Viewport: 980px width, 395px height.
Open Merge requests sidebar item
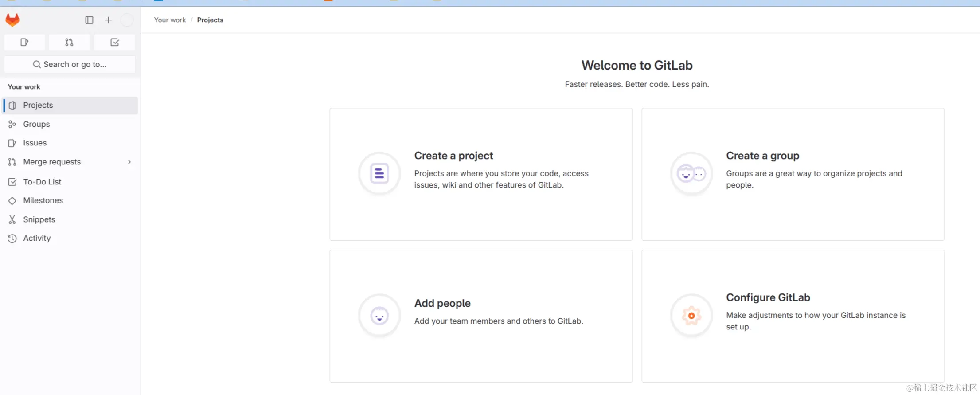coord(70,162)
